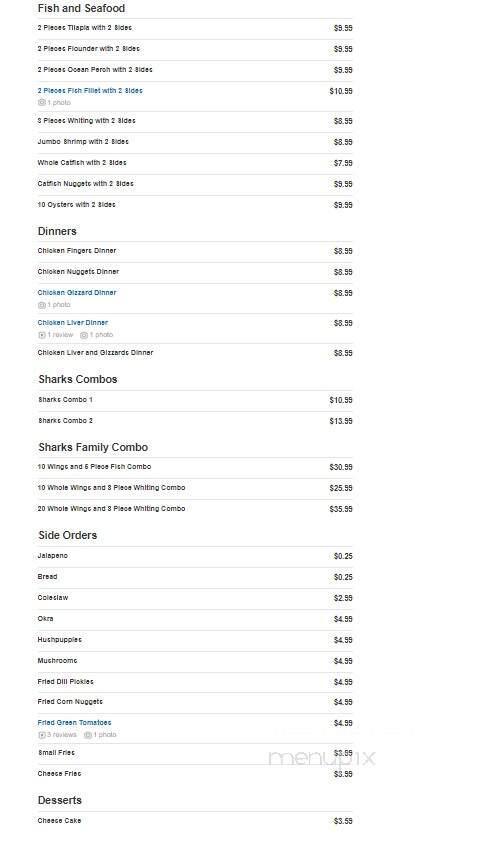Click the Fish and Seafood section heading

pyautogui.click(x=81, y=8)
